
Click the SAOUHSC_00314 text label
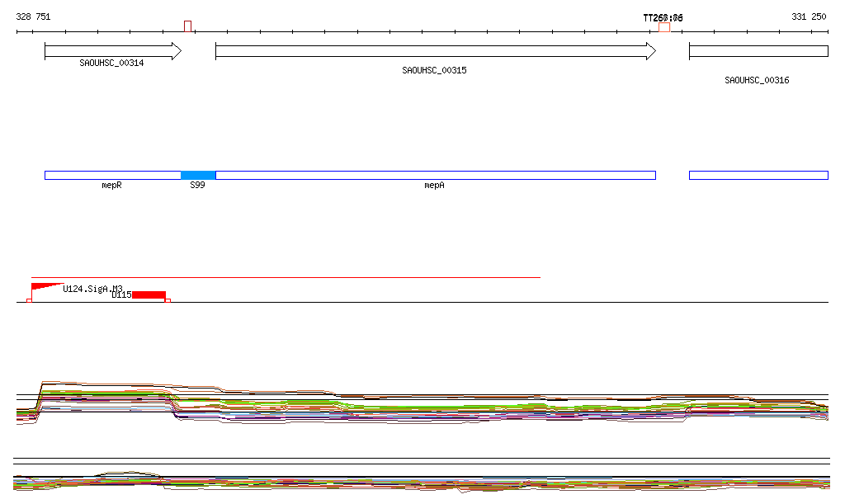[111, 63]
